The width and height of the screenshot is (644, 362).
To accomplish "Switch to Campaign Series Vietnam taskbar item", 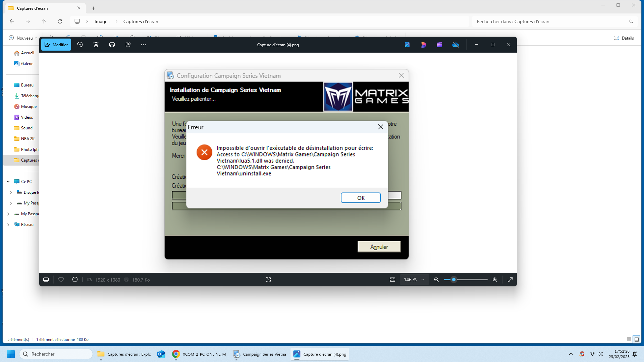I will 260,354.
